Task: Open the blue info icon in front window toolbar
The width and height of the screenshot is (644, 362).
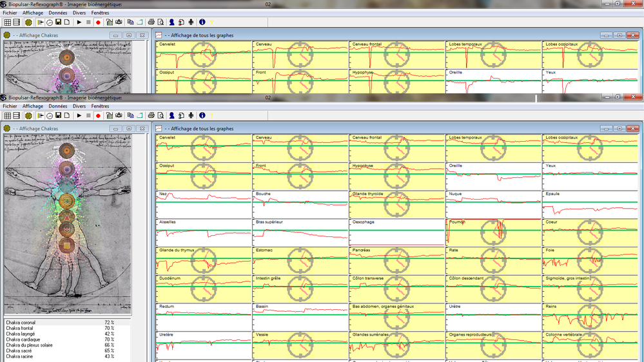Action: pos(202,115)
